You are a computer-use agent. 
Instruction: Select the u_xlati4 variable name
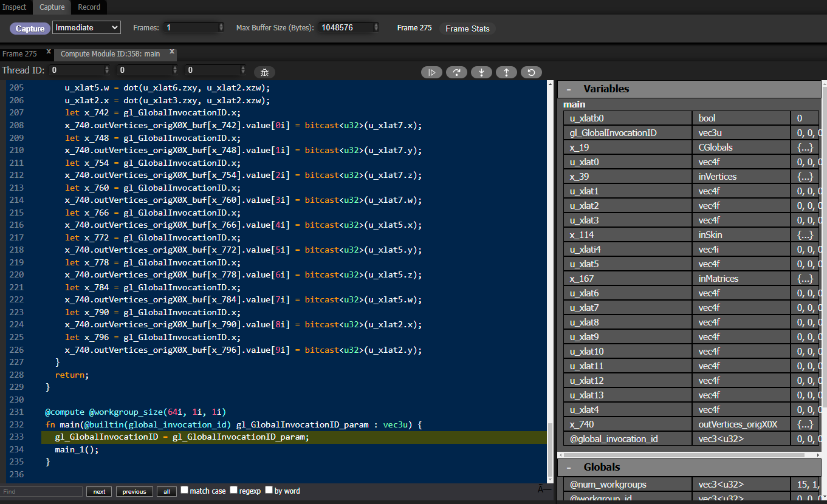point(585,250)
